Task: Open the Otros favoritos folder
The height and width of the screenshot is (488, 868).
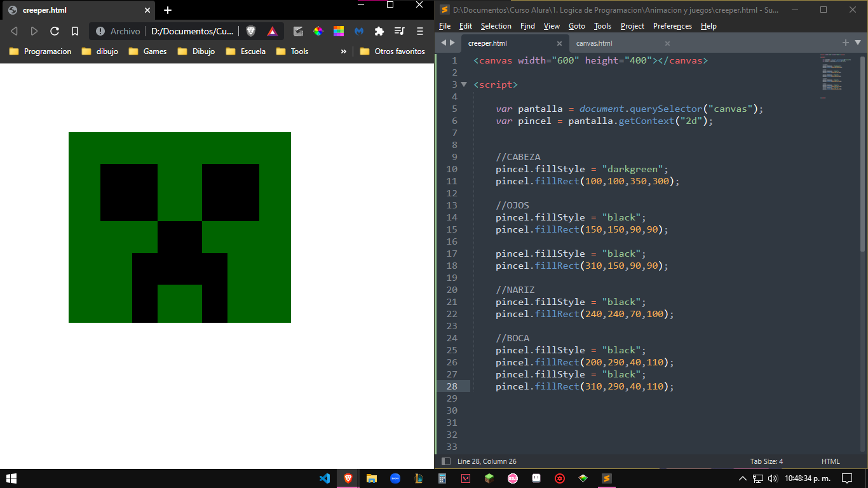Action: tap(392, 51)
